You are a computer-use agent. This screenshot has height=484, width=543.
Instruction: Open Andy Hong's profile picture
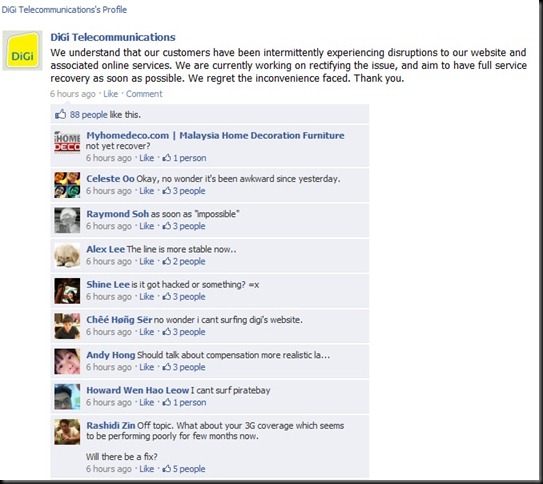tap(67, 361)
